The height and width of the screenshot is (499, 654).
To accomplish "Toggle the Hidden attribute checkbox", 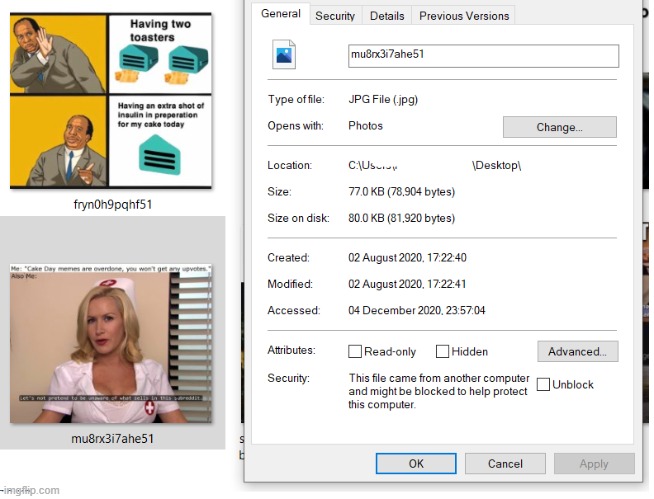I will pos(442,351).
